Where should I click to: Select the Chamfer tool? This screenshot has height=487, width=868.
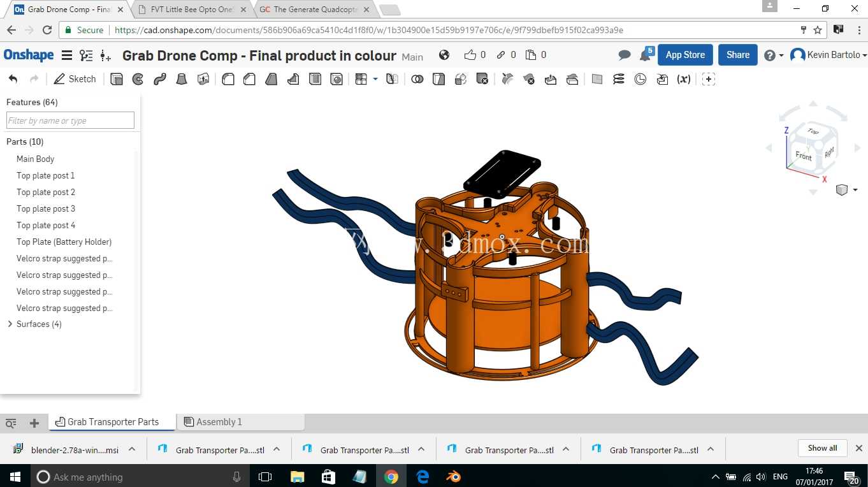(250, 79)
